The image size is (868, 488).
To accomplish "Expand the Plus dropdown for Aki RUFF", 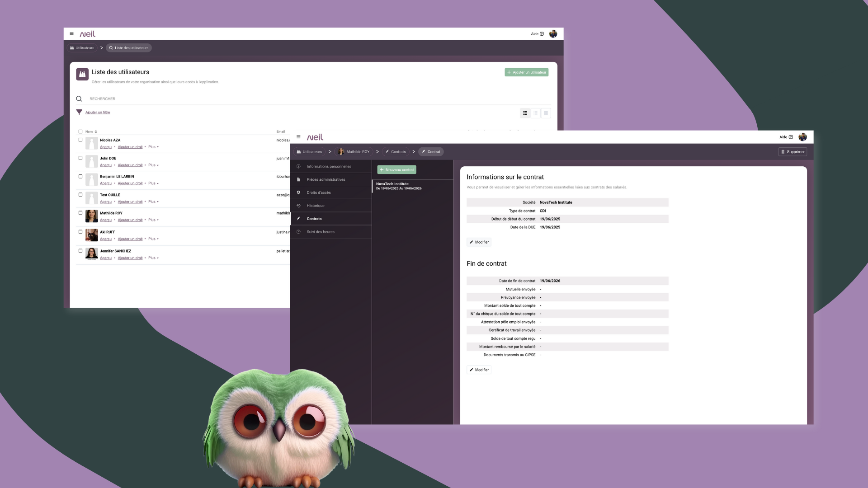I will pos(154,239).
